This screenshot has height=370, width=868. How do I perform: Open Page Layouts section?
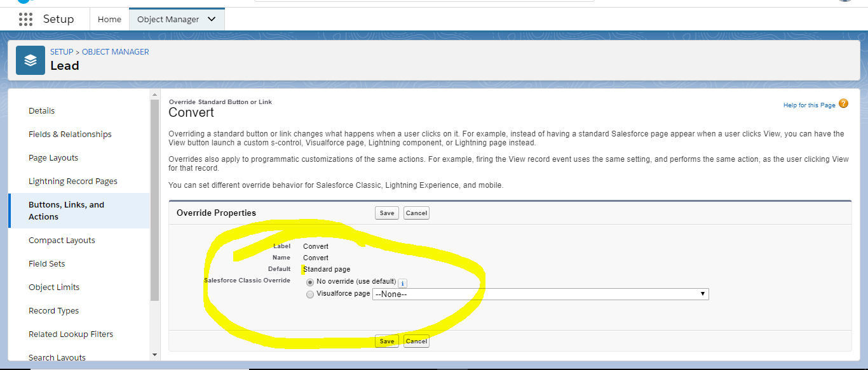point(53,157)
